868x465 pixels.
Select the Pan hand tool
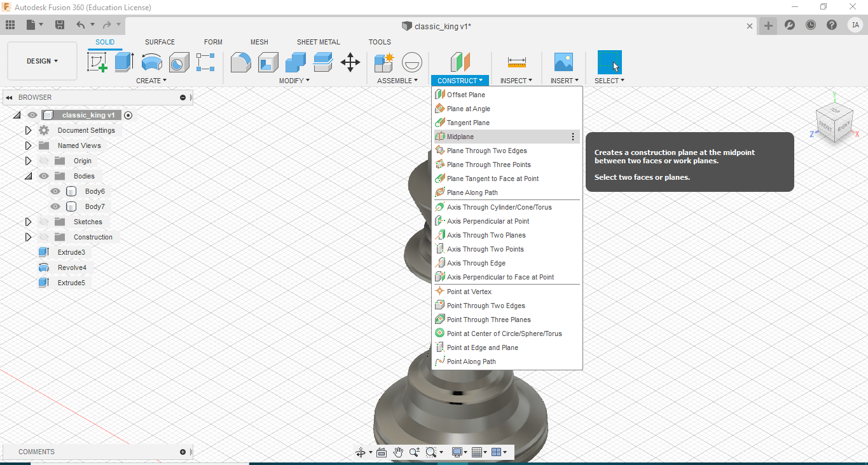pos(398,452)
